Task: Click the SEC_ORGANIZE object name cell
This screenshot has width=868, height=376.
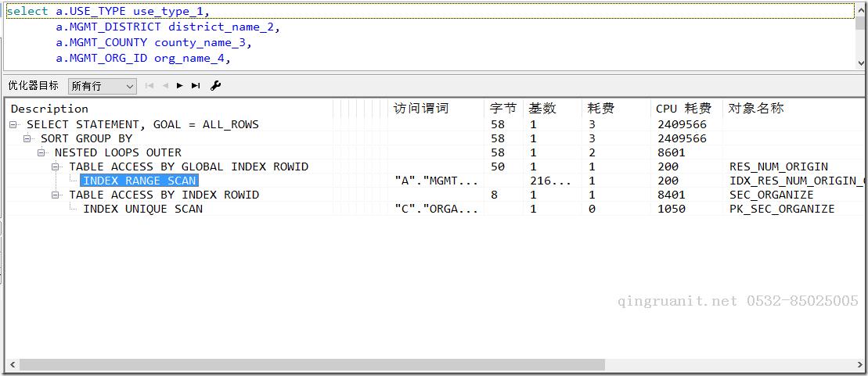Action: (772, 195)
